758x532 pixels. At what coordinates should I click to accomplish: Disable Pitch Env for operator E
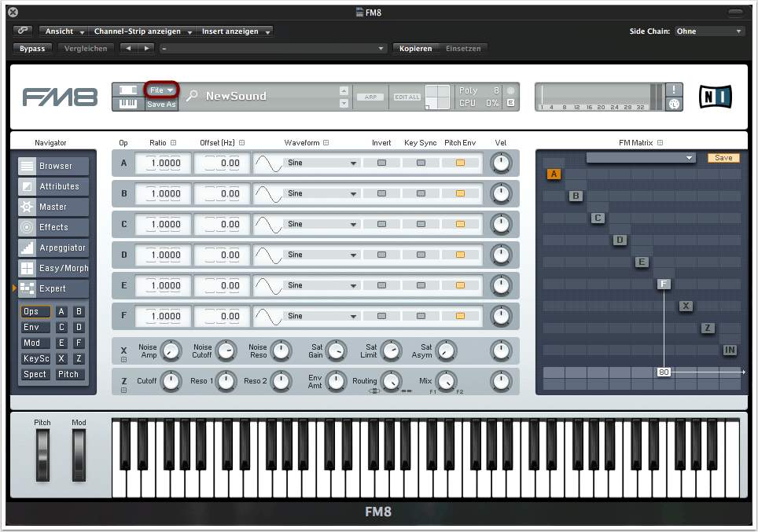tap(460, 285)
